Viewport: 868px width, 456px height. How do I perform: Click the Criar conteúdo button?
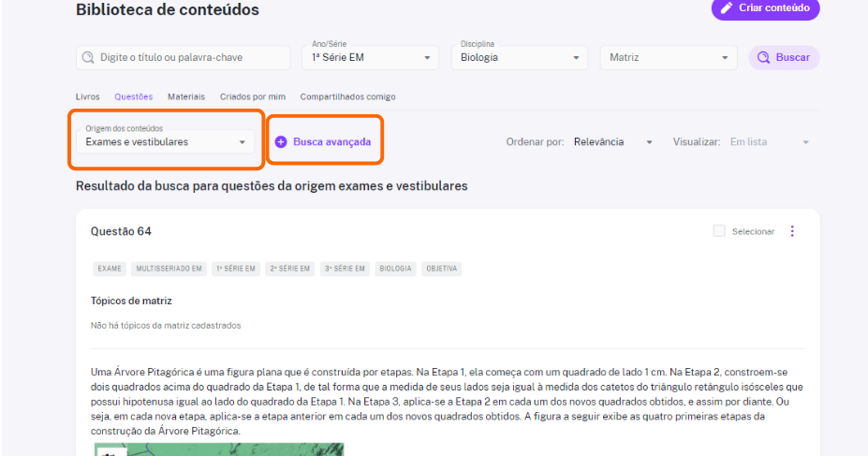(x=765, y=8)
